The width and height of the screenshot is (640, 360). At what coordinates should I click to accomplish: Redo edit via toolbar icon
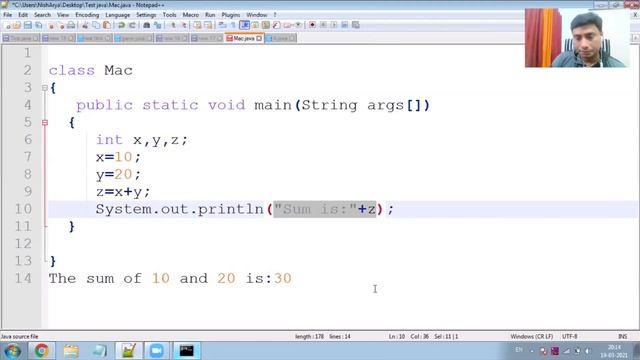tap(132, 25)
